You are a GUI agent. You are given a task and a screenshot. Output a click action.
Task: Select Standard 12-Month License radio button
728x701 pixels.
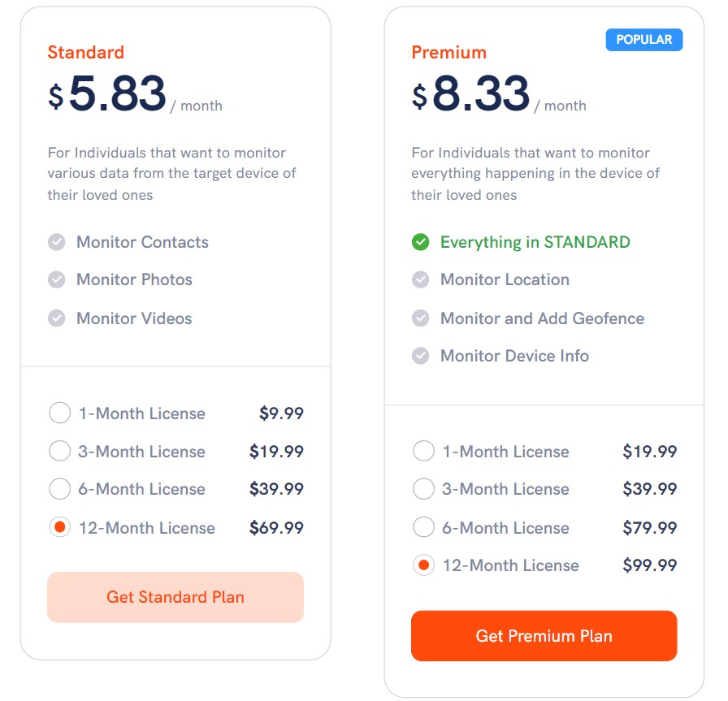(x=60, y=527)
